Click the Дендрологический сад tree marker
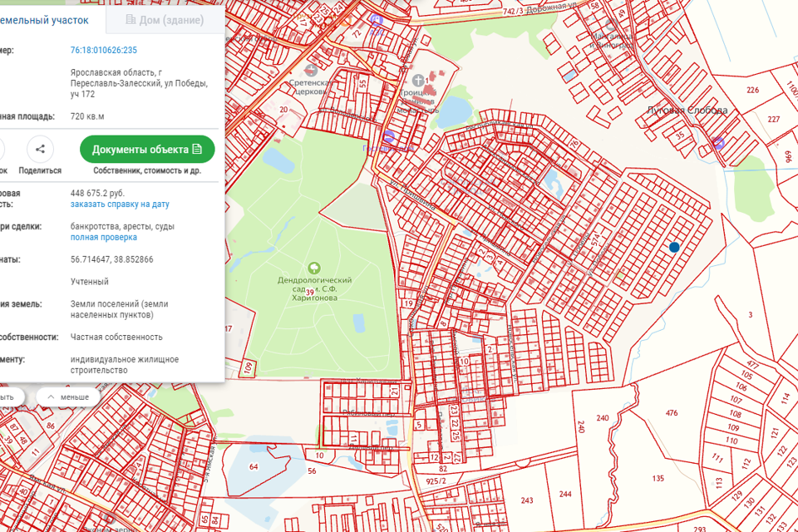Viewport: 798px width, 532px height. [314, 268]
